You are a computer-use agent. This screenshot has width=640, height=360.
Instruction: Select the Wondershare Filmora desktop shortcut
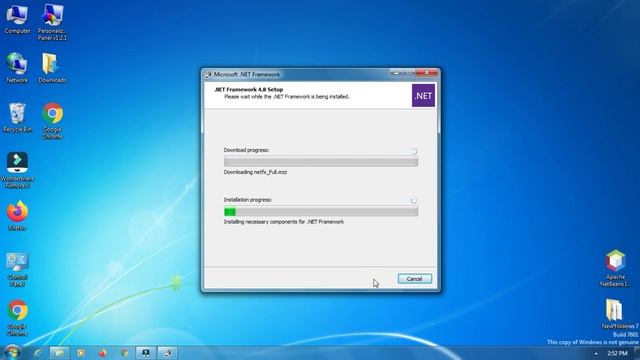tap(17, 170)
